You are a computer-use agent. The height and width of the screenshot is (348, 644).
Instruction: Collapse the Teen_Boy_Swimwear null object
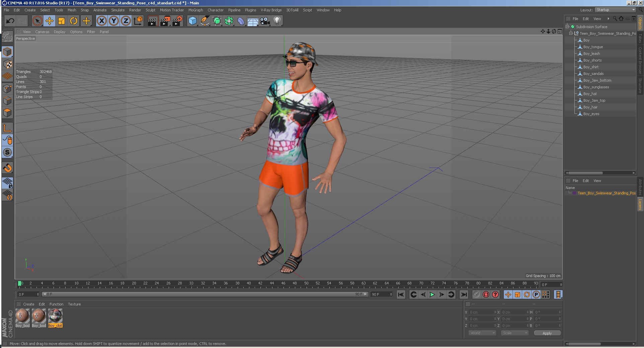pyautogui.click(x=571, y=33)
